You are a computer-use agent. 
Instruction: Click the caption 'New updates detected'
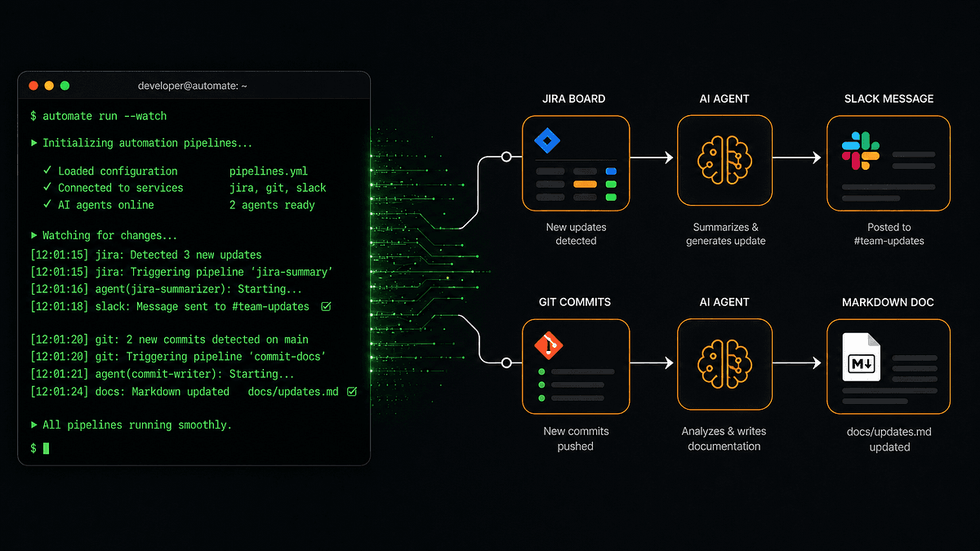pyautogui.click(x=576, y=234)
